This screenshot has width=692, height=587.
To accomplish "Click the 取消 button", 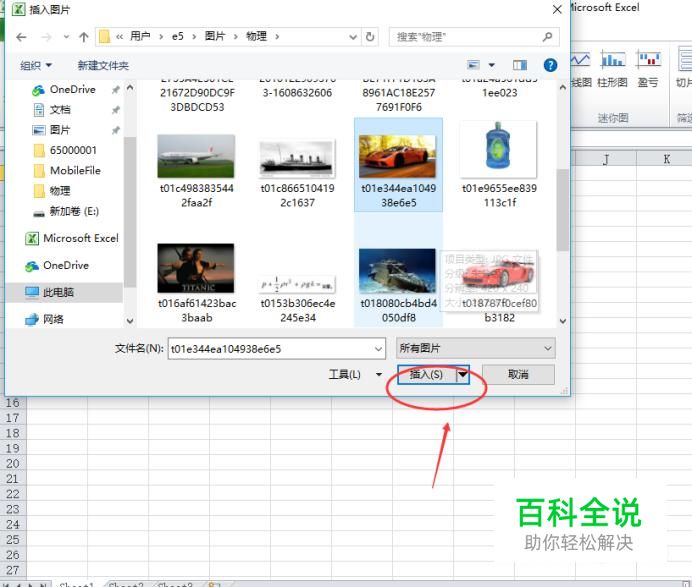I will (x=519, y=375).
